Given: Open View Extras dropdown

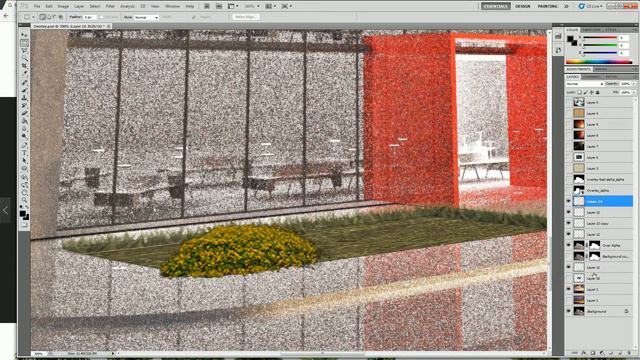Looking at the screenshot, I should (x=232, y=6).
